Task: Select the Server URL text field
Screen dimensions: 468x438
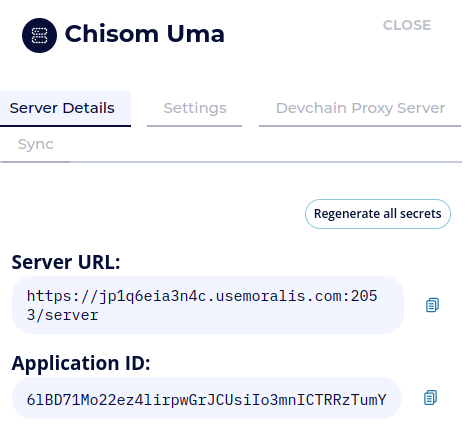Action: pyautogui.click(x=208, y=305)
